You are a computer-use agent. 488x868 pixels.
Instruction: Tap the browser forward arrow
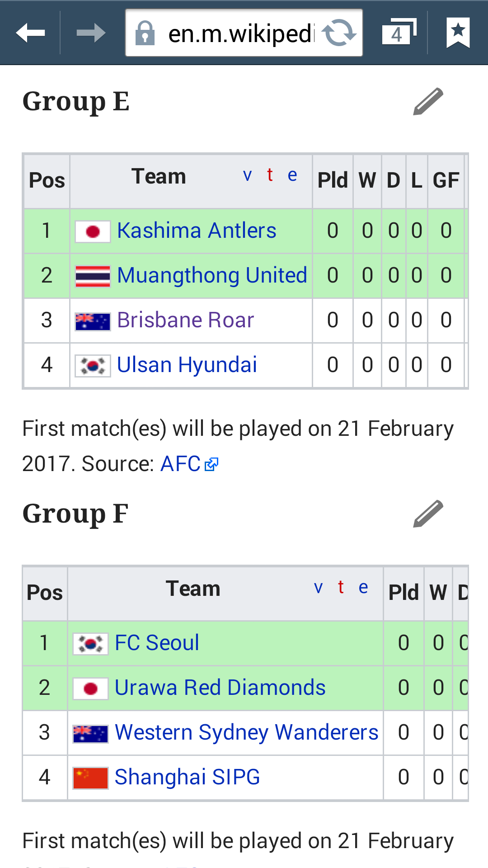[91, 33]
